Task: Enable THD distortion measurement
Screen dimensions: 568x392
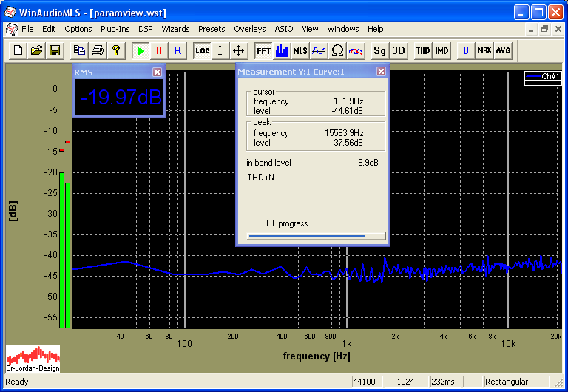Action: click(x=422, y=50)
